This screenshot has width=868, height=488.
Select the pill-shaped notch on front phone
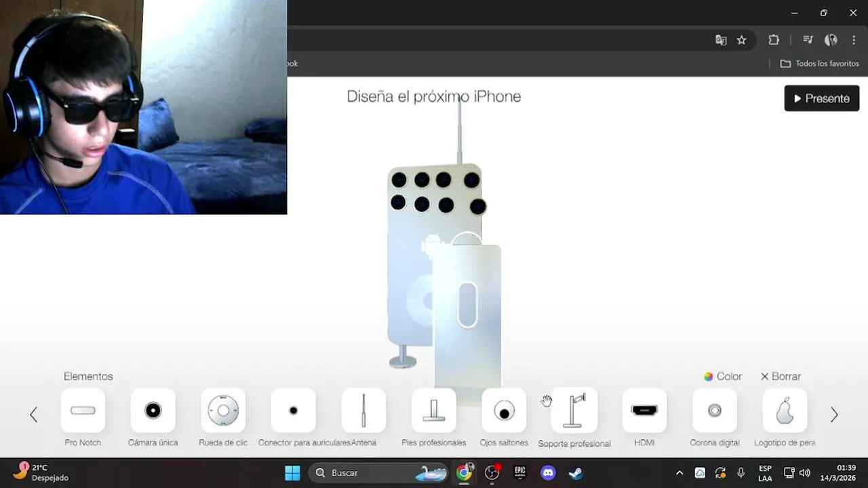[x=467, y=304]
